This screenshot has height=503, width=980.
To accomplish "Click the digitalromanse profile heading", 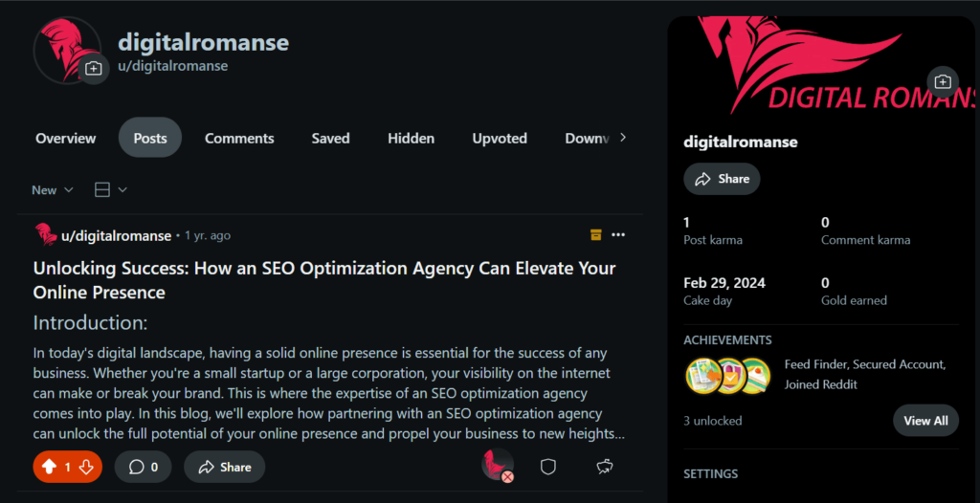I will pyautogui.click(x=203, y=42).
